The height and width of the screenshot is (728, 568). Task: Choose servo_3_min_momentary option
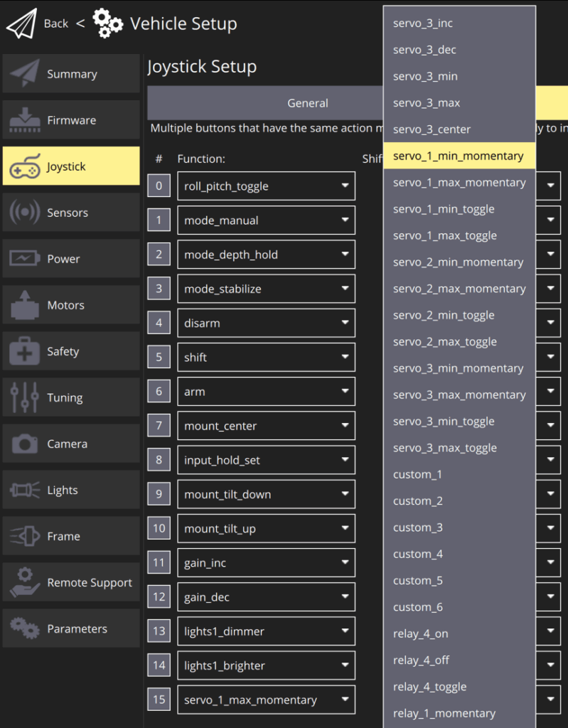pos(459,368)
